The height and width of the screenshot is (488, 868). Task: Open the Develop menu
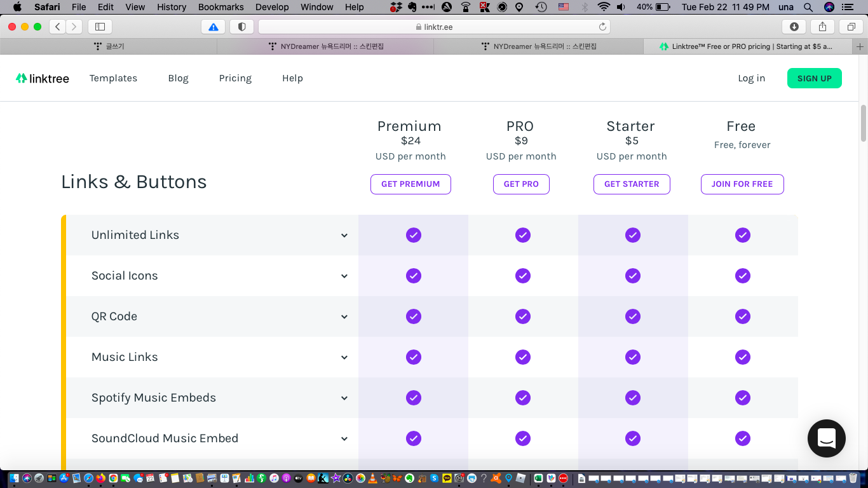(x=272, y=7)
